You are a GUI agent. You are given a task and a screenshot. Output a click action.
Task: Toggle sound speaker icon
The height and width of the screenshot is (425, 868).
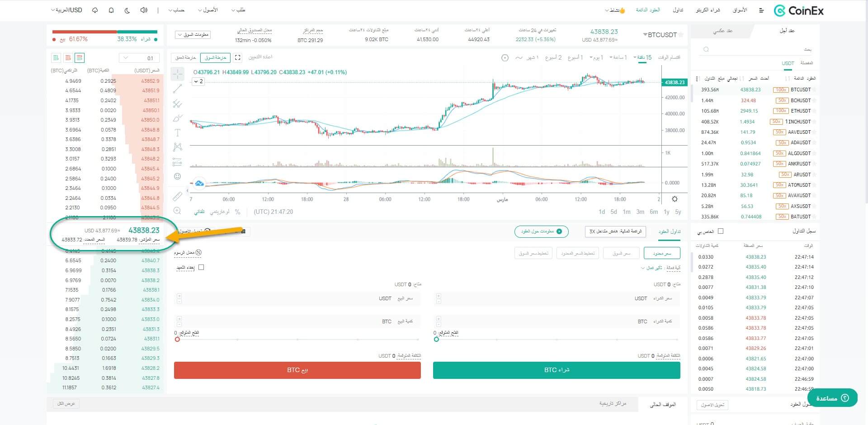(144, 10)
